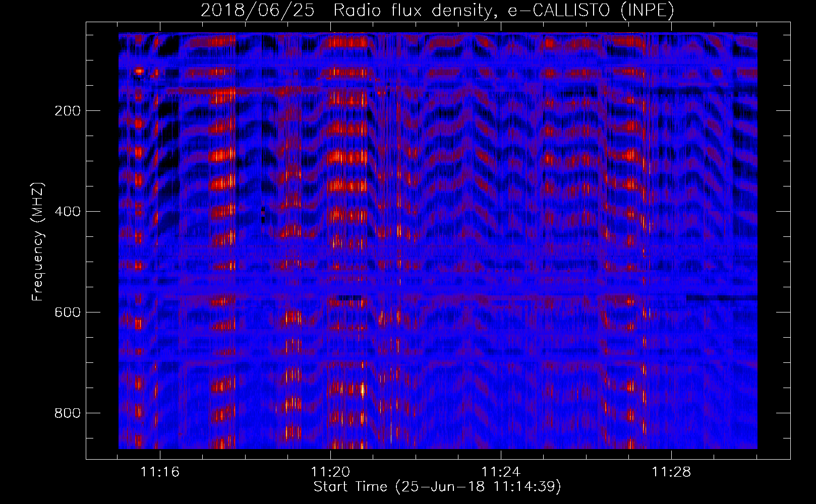Click the 11:28 time tick label
816x504 pixels.
click(x=671, y=472)
